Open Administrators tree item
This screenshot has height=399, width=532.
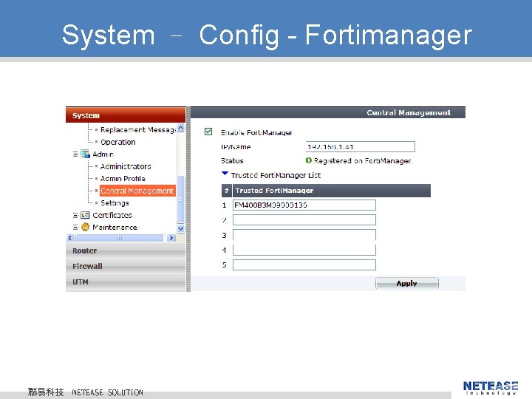click(x=126, y=166)
